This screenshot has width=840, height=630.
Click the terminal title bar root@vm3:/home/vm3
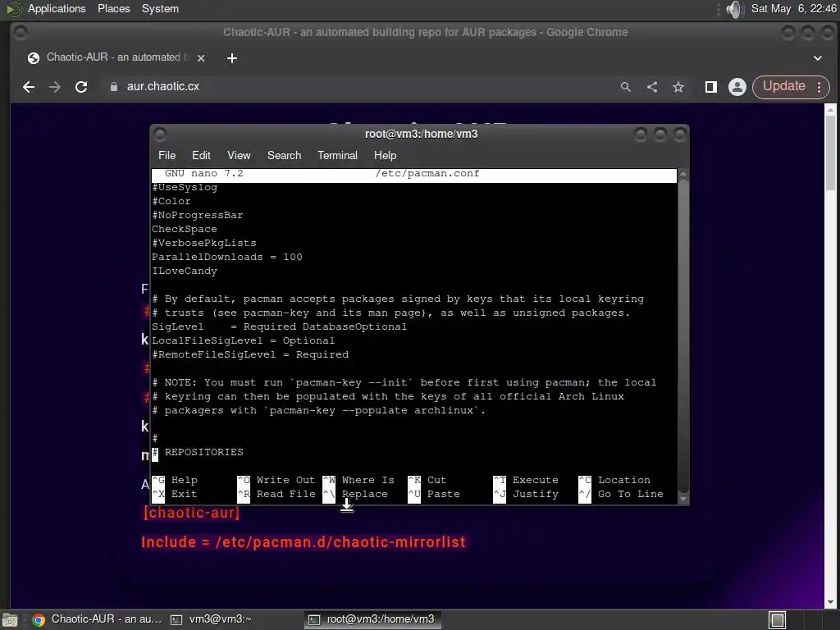pos(421,134)
